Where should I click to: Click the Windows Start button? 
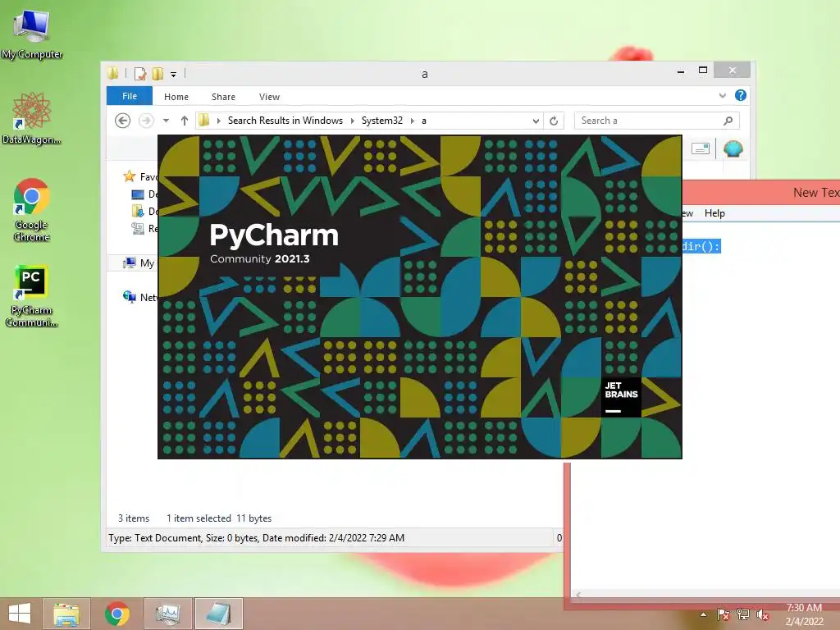click(20, 614)
